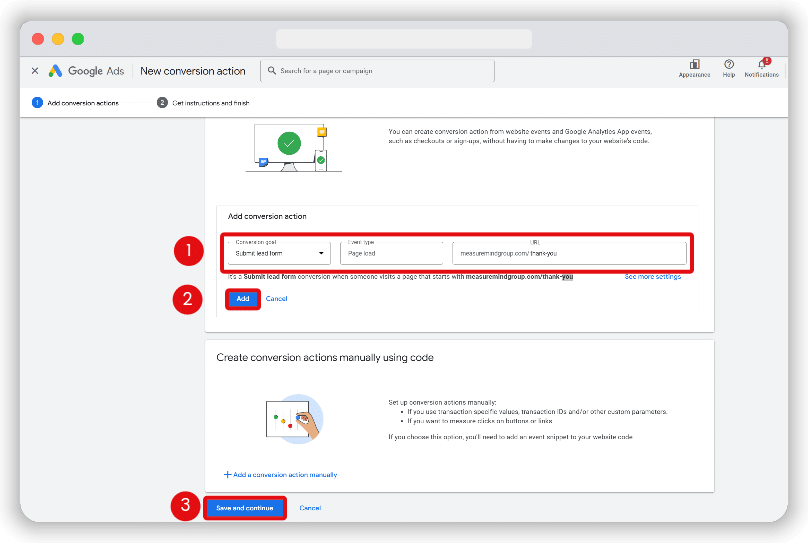Screen dimensions: 808x543
Task: Click the browser address bar
Action: pos(404,39)
